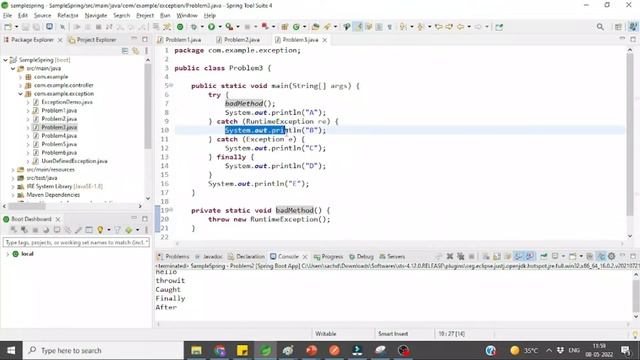
Task: Open the Window menu
Action: point(187,16)
